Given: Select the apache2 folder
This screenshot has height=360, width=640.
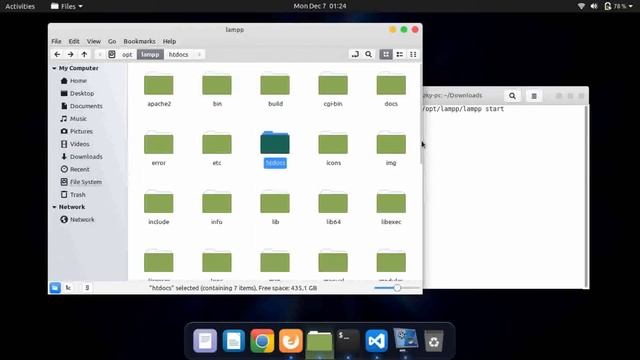Looking at the screenshot, I should click(159, 85).
